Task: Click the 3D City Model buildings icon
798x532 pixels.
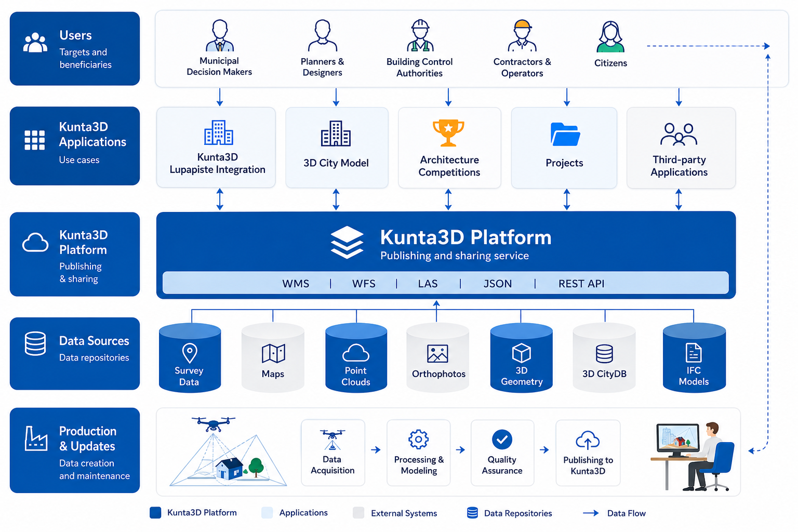Action: click(x=336, y=134)
